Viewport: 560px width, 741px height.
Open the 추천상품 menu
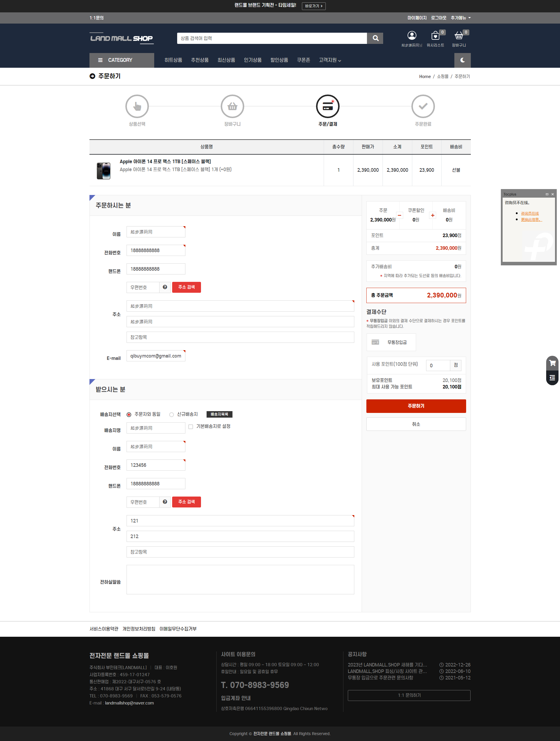point(200,60)
